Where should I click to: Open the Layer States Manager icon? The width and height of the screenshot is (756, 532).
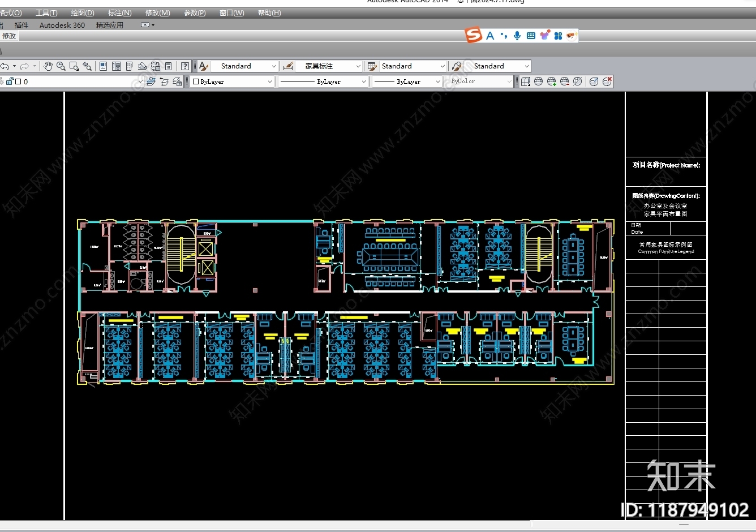177,81
